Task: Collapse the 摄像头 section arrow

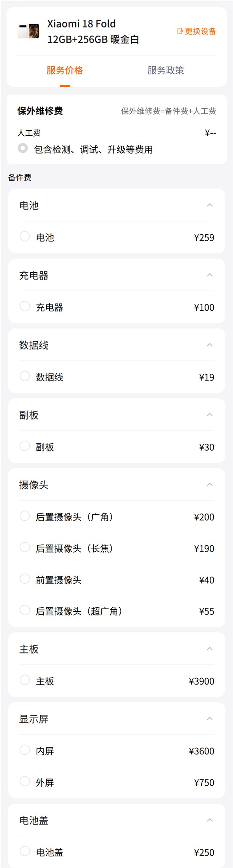Action: pyautogui.click(x=210, y=484)
